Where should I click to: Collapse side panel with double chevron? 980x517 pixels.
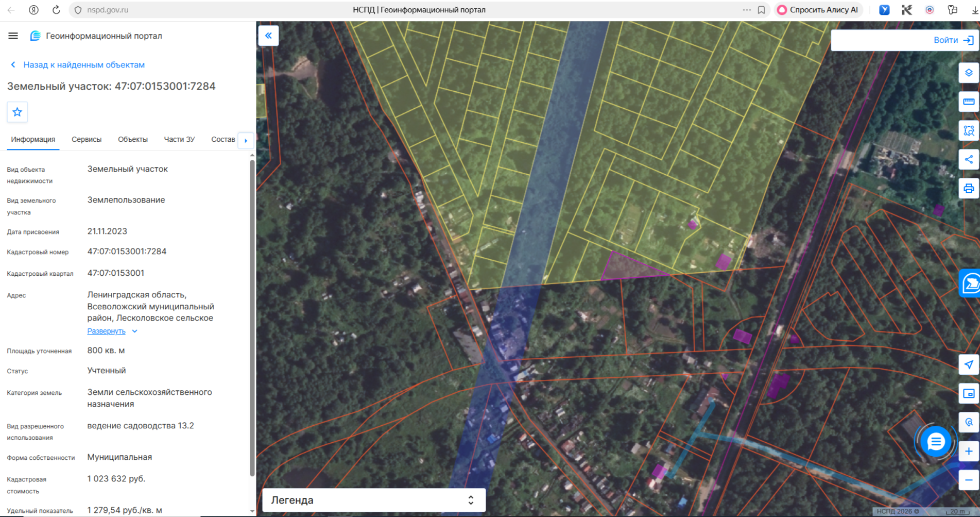[268, 36]
